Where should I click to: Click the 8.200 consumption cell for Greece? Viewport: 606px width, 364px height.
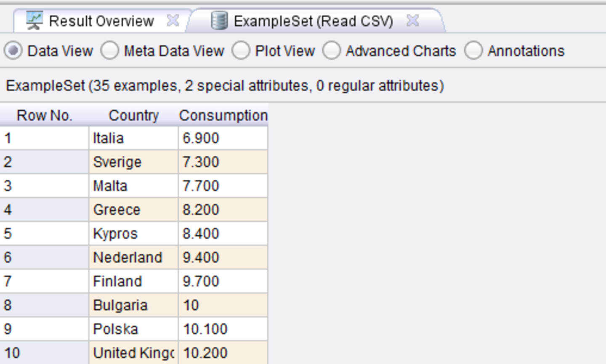(223, 210)
